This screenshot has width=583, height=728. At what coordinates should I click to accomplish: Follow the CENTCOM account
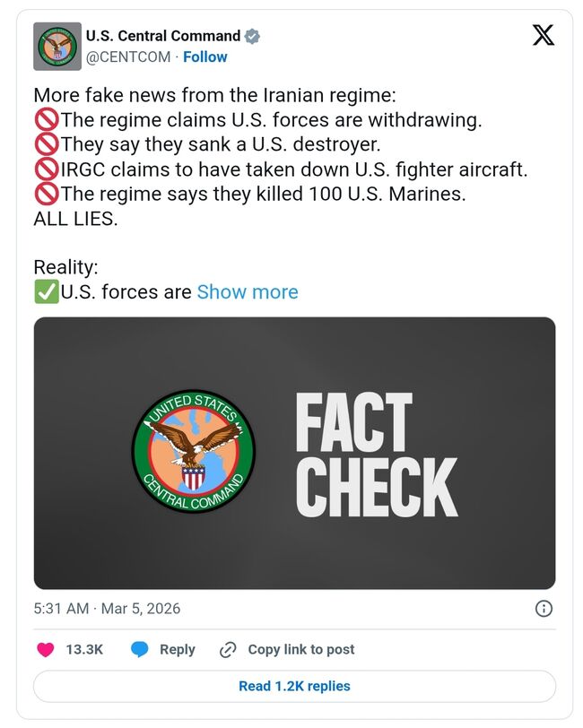pyautogui.click(x=205, y=56)
